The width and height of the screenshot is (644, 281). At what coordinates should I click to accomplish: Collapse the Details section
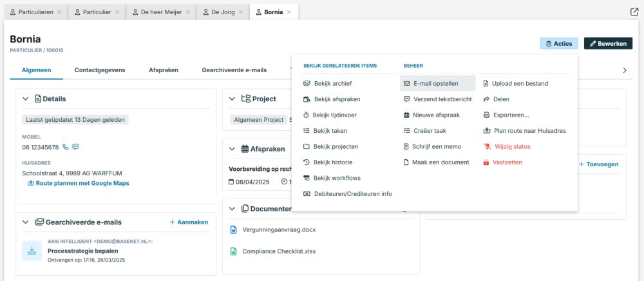26,99
